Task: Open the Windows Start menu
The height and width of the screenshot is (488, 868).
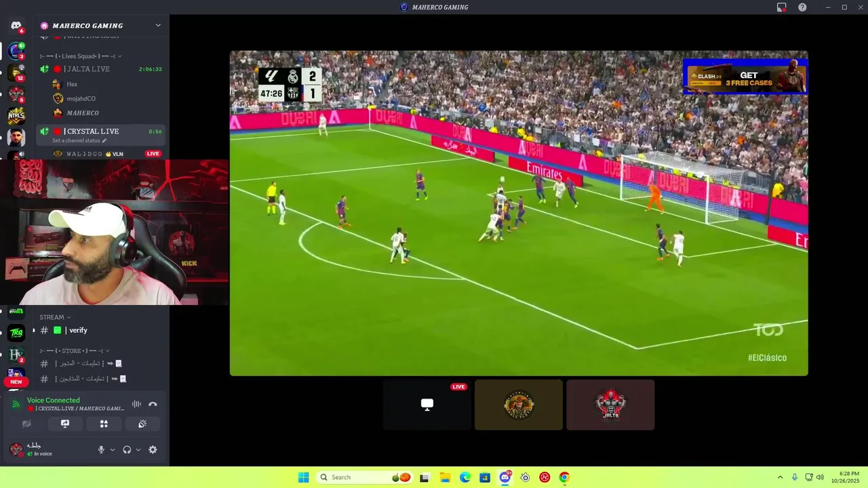Action: coord(303,477)
